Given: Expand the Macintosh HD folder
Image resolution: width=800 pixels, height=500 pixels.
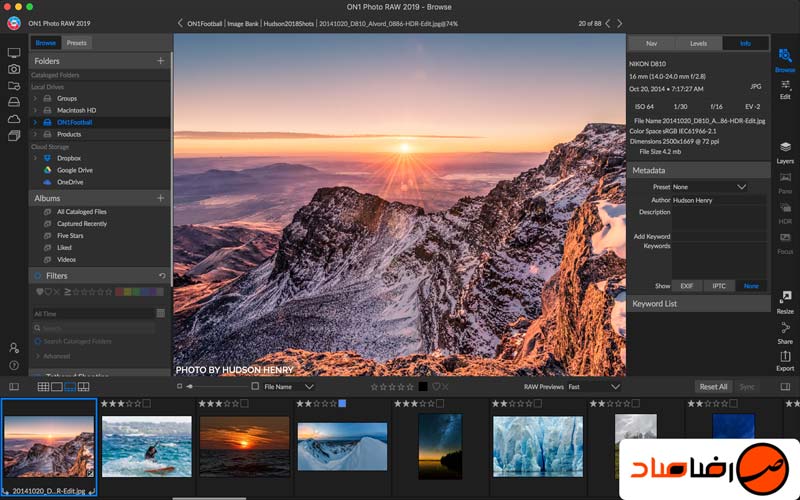Looking at the screenshot, I should [x=35, y=110].
